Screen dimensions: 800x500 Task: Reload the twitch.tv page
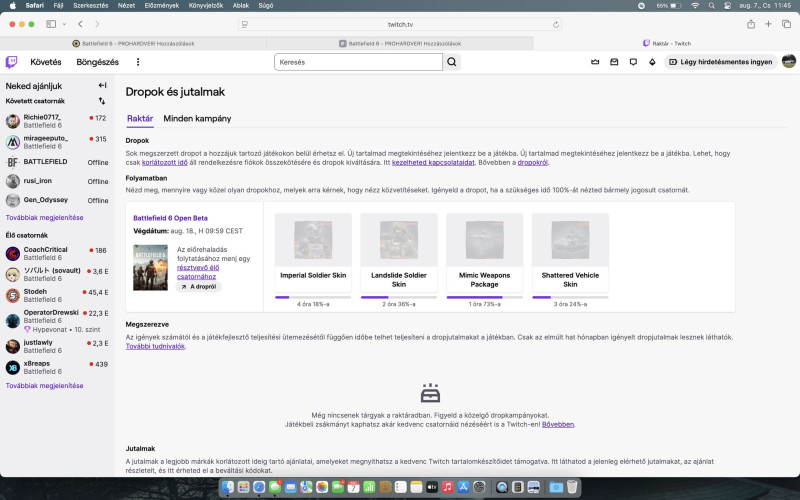click(x=556, y=24)
